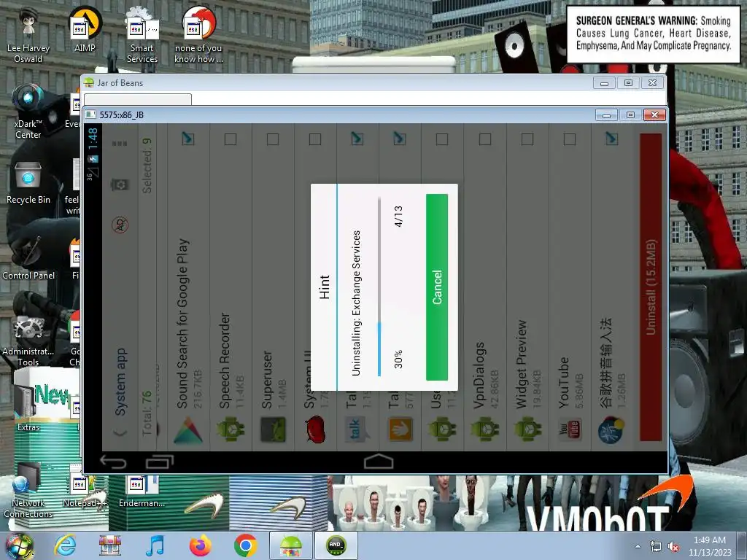This screenshot has height=560, width=747.
Task: Tap the Superuser app icon
Action: tap(273, 429)
